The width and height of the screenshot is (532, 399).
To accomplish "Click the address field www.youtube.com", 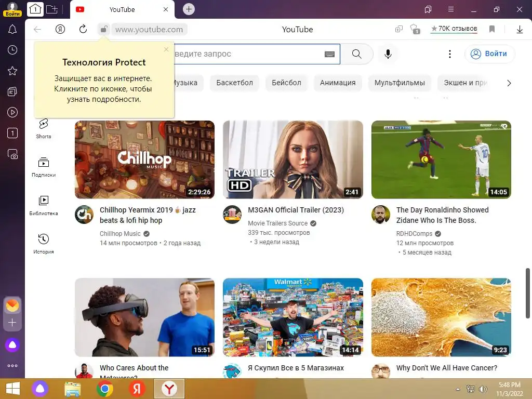I will click(149, 30).
